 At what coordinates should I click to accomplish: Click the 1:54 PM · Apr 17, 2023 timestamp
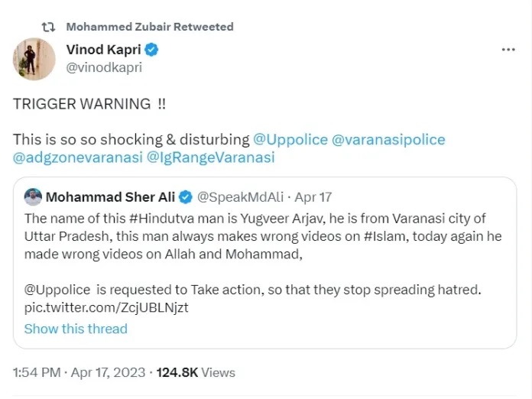click(80, 373)
